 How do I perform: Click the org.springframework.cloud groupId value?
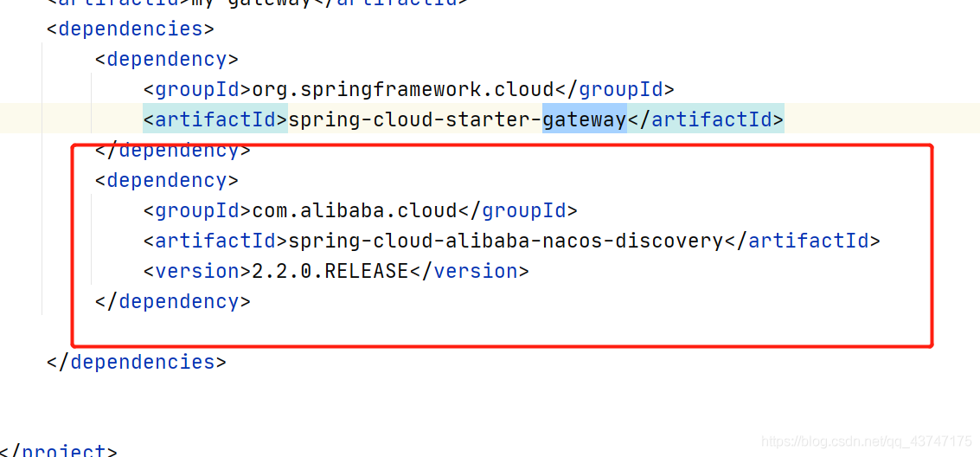click(x=402, y=89)
